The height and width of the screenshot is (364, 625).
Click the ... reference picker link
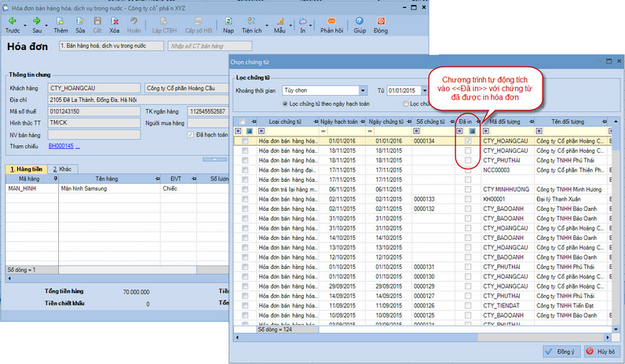click(x=78, y=146)
